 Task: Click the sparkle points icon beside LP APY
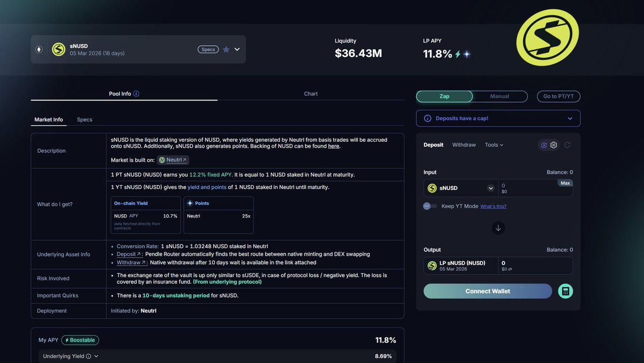click(x=467, y=54)
